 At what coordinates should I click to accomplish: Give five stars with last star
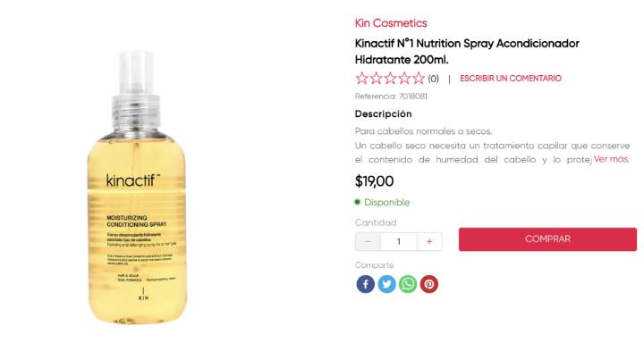click(x=418, y=78)
